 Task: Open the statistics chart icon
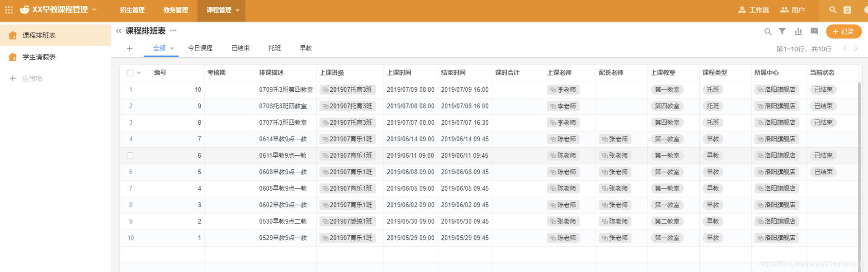coord(798,31)
